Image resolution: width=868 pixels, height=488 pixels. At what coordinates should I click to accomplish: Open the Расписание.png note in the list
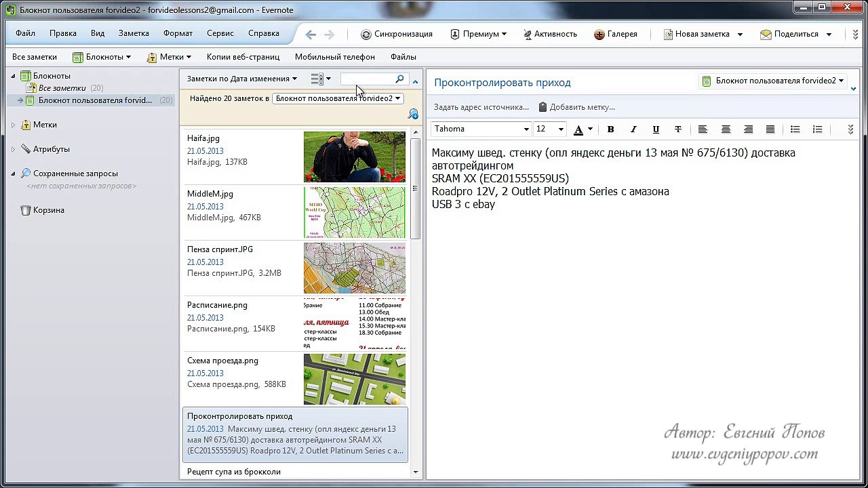click(296, 323)
